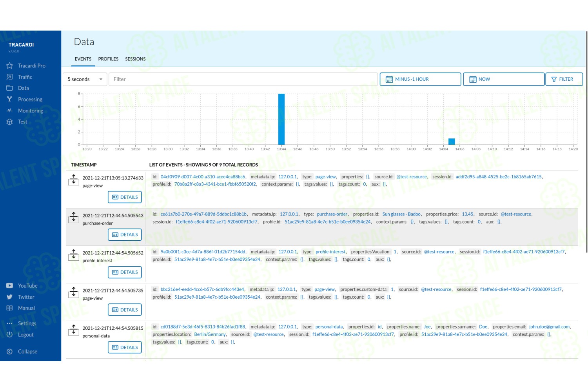This screenshot has width=588, height=392.
Task: Expand event row timestamped 13:05:13.274633
Action: (x=74, y=180)
